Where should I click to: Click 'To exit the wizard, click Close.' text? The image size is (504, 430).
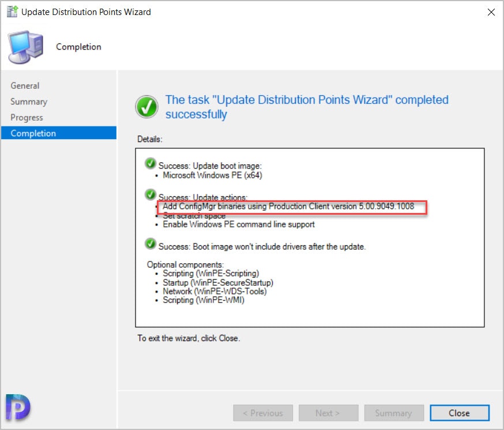point(189,338)
